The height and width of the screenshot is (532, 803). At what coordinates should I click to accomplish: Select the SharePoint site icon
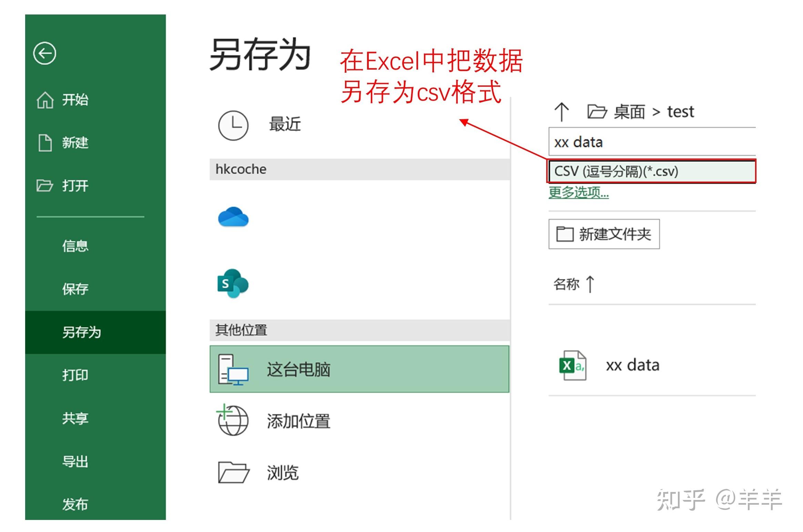point(232,283)
